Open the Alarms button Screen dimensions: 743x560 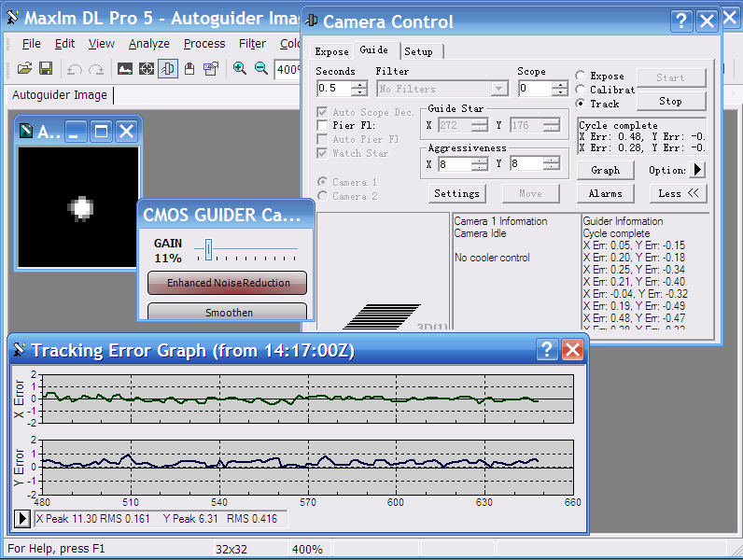click(605, 193)
